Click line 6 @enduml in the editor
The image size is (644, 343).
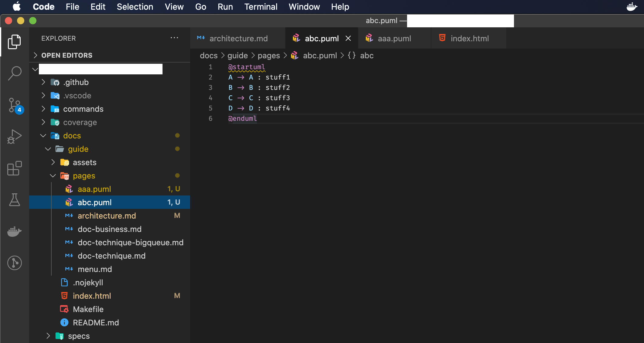(x=242, y=118)
